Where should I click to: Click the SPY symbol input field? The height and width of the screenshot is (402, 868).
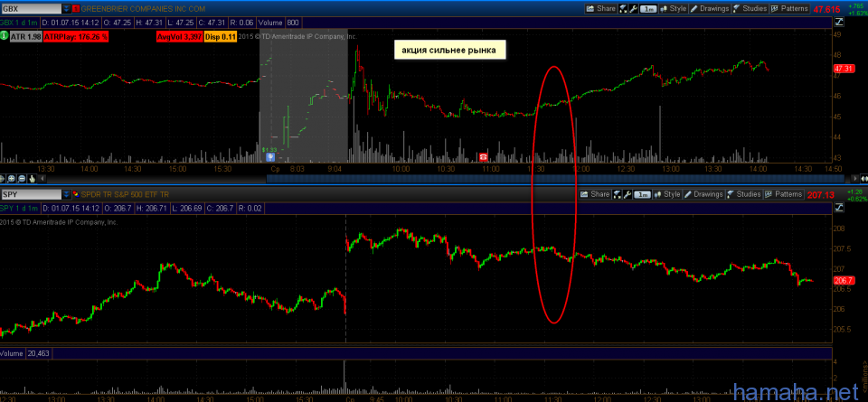pos(31,194)
